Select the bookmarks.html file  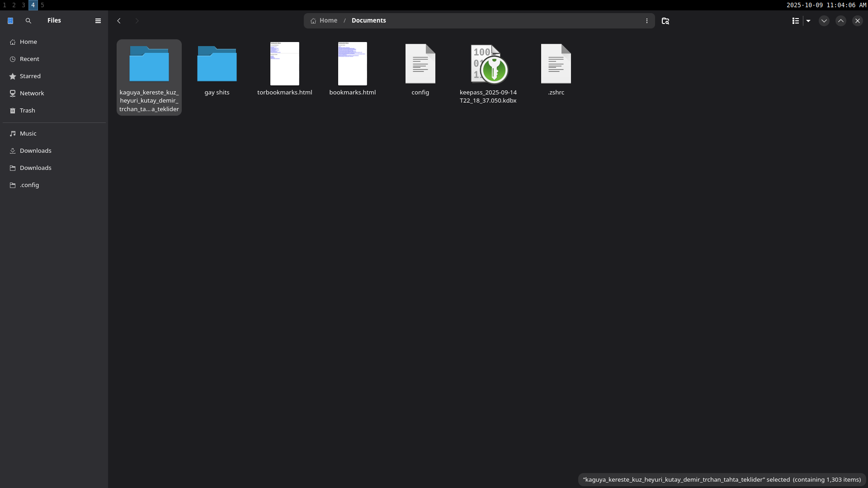point(353,64)
